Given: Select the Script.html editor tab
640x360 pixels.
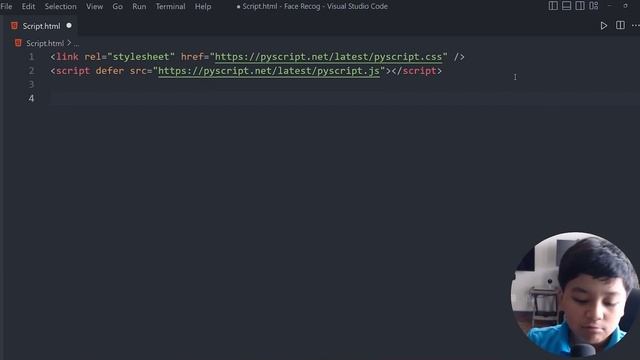Looking at the screenshot, I should coord(41,26).
